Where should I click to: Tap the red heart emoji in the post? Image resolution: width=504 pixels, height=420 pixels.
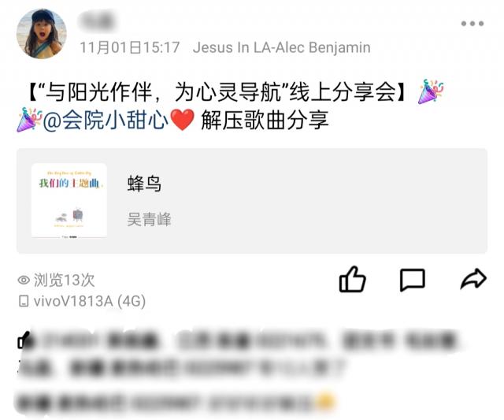[182, 120]
